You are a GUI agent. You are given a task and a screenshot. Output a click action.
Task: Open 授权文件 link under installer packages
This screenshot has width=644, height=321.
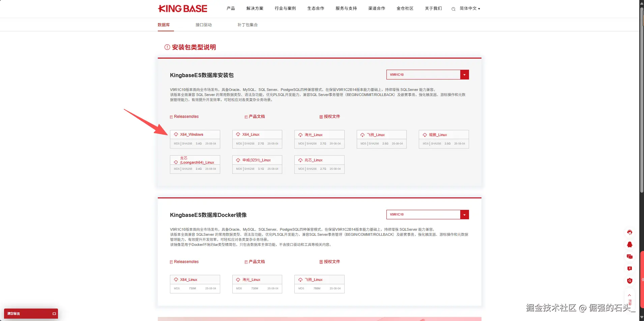tap(332, 117)
